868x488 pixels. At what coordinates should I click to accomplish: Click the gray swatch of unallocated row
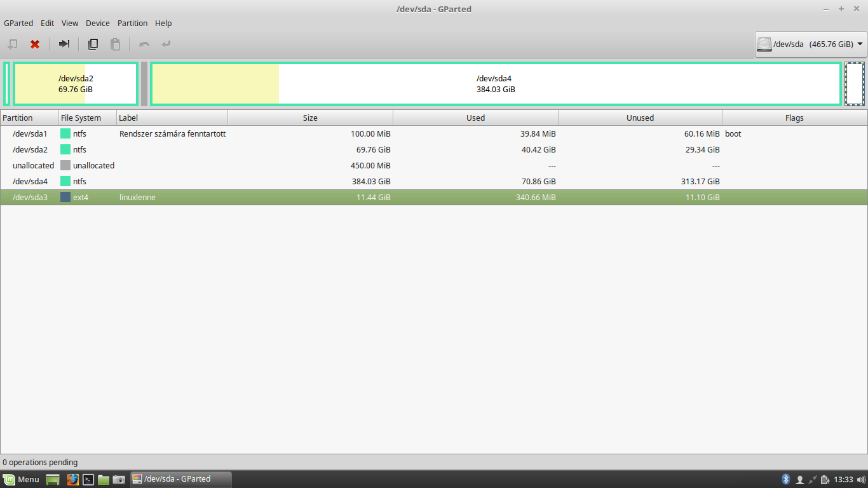(x=65, y=166)
